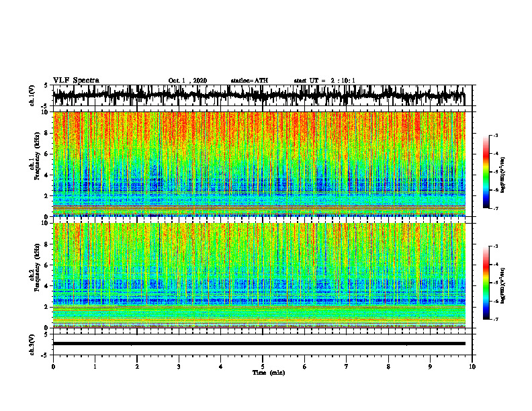Click the ch.2 spectrogram panel
This screenshot has height=411, width=532.
point(259,275)
